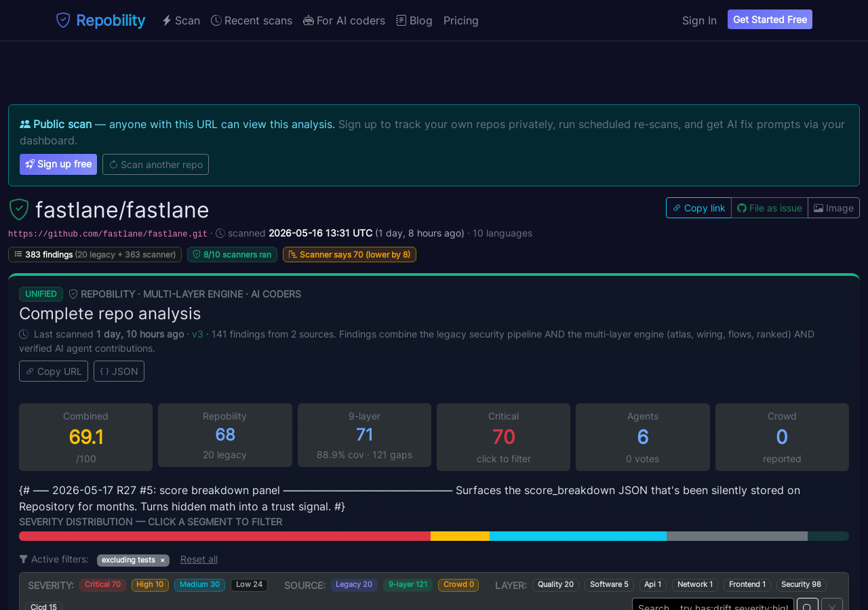
Task: Click Scanner says 70 badge
Action: pyautogui.click(x=349, y=254)
